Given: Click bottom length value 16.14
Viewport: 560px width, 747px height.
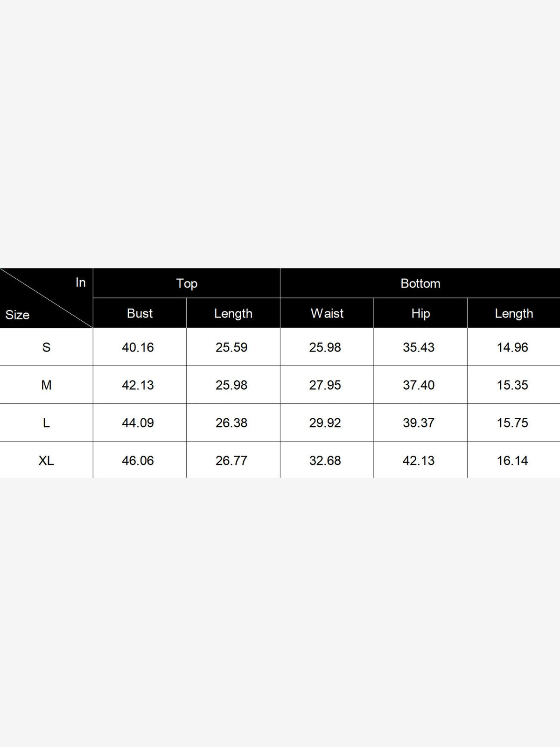Looking at the screenshot, I should [x=512, y=461].
